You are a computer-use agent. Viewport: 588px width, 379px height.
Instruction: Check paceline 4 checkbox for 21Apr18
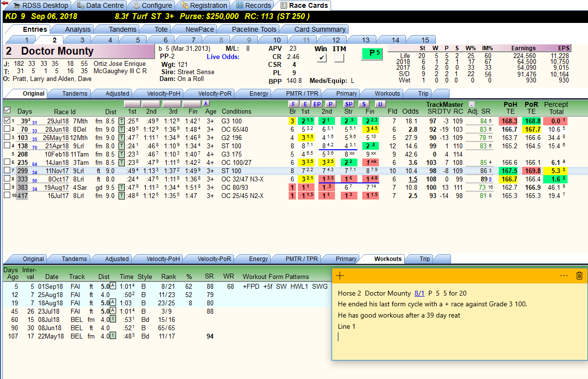(x=7, y=146)
